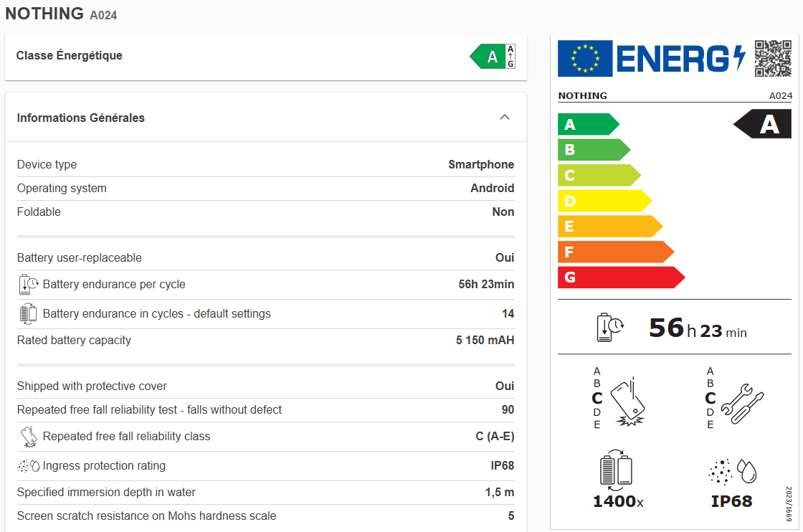Click the battery endurance in cycles icon
The height and width of the screenshot is (532, 803).
point(28,314)
